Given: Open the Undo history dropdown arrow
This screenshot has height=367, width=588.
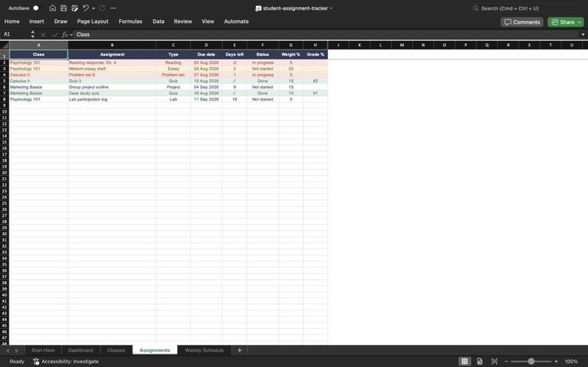Looking at the screenshot, I should tap(93, 8).
